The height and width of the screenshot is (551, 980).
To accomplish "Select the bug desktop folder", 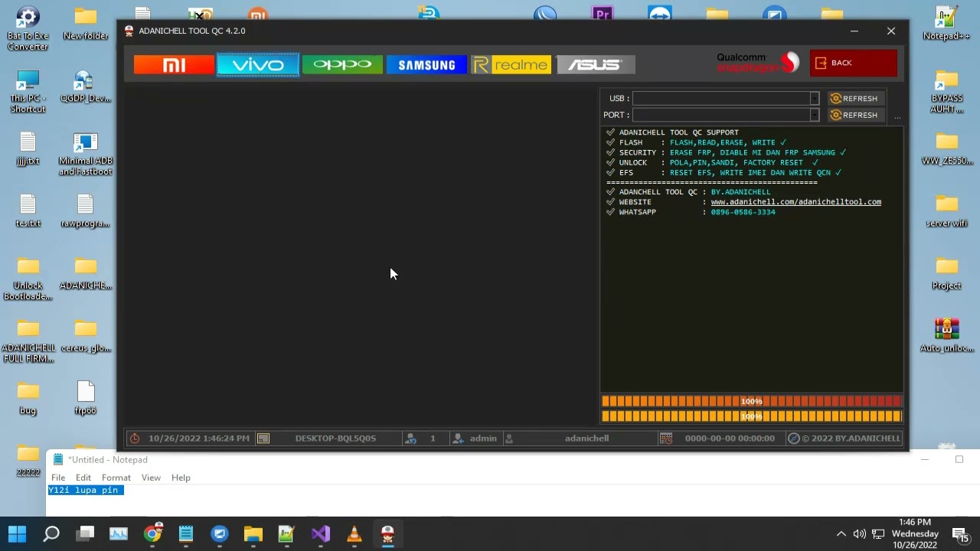I will (x=28, y=399).
